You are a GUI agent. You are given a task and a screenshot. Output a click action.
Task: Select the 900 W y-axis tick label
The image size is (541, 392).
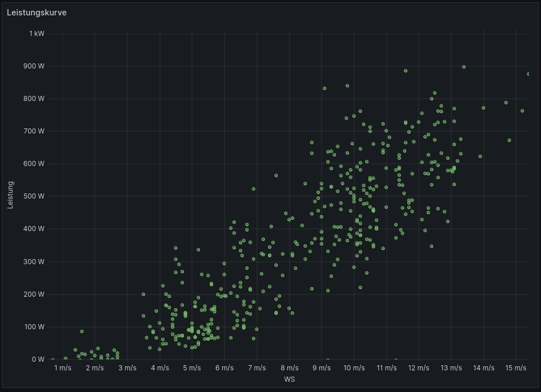(x=33, y=66)
